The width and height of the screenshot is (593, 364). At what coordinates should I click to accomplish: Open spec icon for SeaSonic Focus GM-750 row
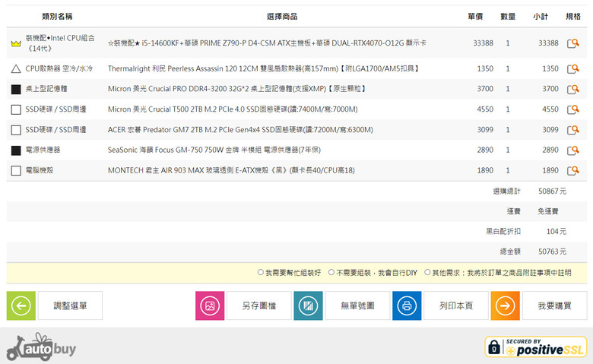(x=573, y=150)
